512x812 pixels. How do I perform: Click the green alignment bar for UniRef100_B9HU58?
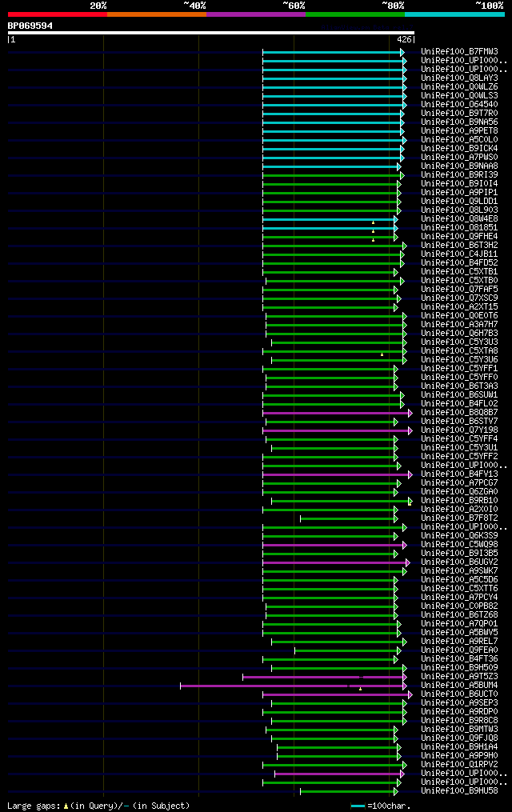point(348,792)
